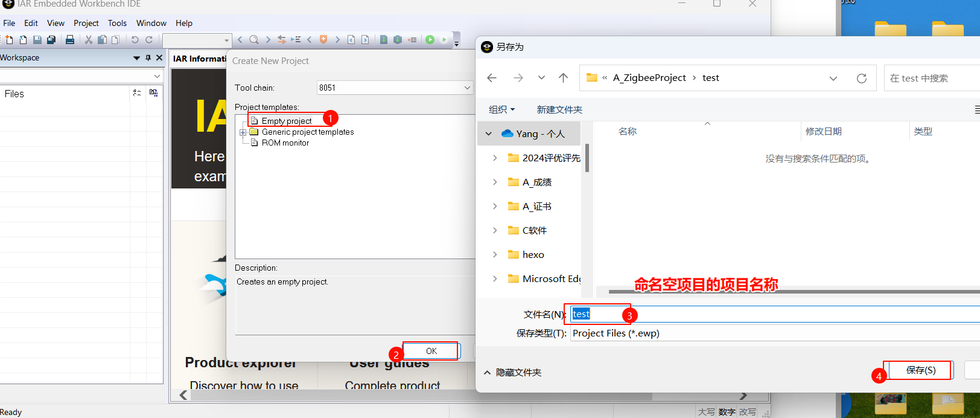The width and height of the screenshot is (980, 418).
Task: Open the File menu
Action: [x=9, y=23]
